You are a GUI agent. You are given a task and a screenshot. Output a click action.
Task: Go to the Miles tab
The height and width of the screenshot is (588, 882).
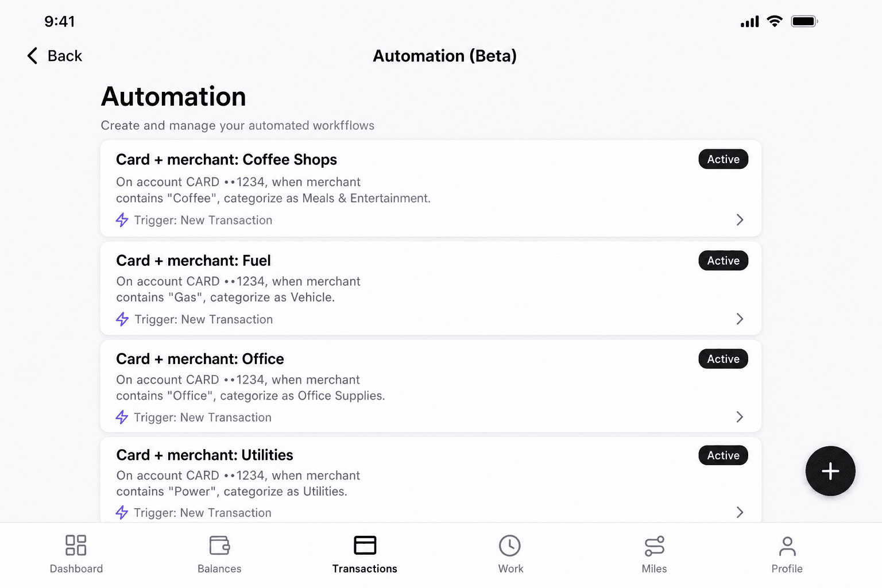click(x=654, y=554)
